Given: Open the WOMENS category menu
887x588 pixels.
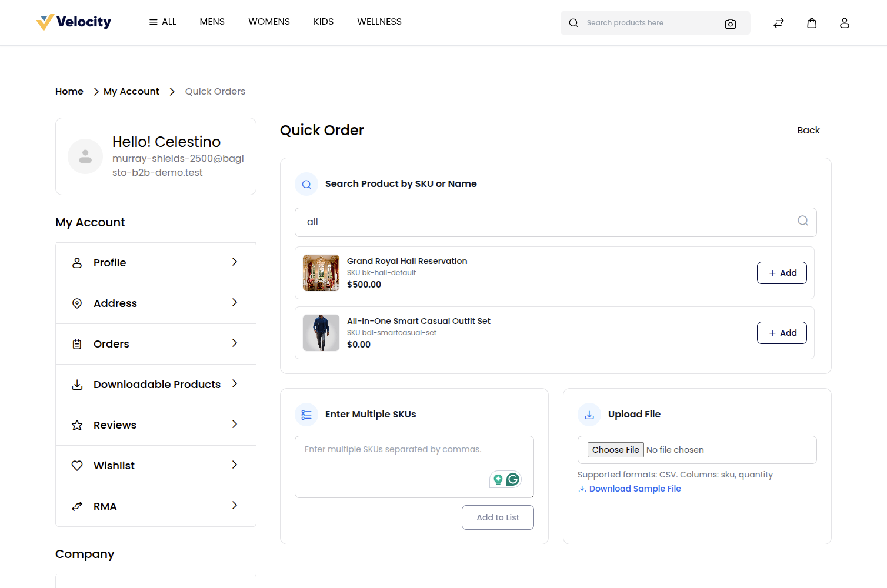Looking at the screenshot, I should pos(269,22).
